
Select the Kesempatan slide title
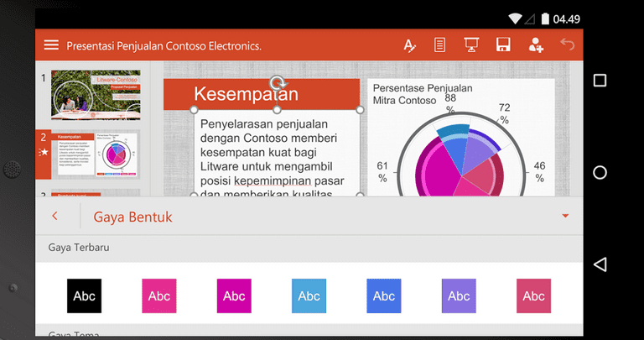(x=246, y=94)
